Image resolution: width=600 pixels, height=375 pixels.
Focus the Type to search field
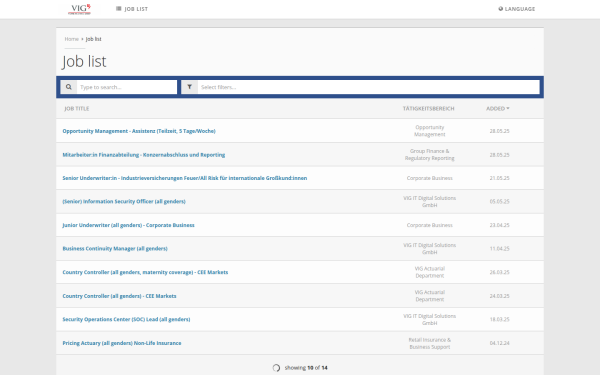(x=127, y=87)
